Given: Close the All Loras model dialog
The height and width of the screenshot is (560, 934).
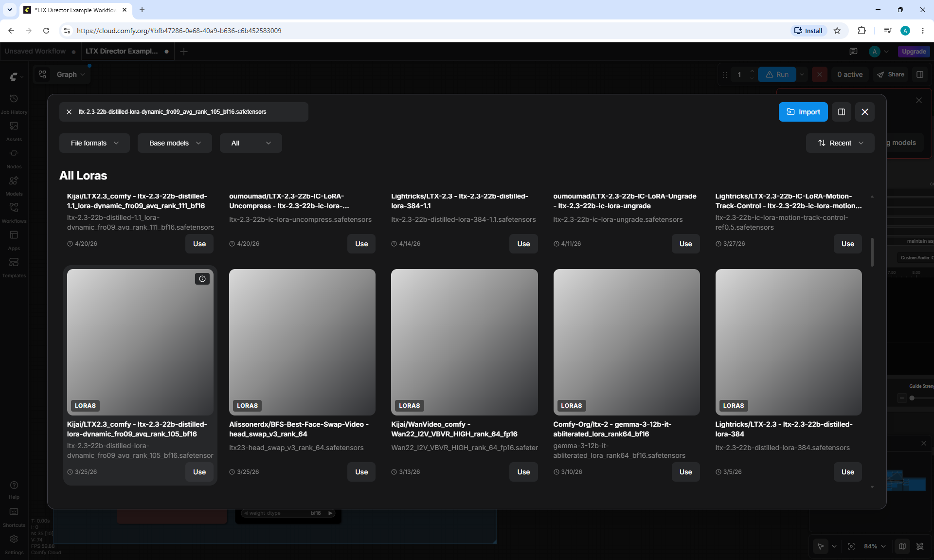Looking at the screenshot, I should 865,112.
